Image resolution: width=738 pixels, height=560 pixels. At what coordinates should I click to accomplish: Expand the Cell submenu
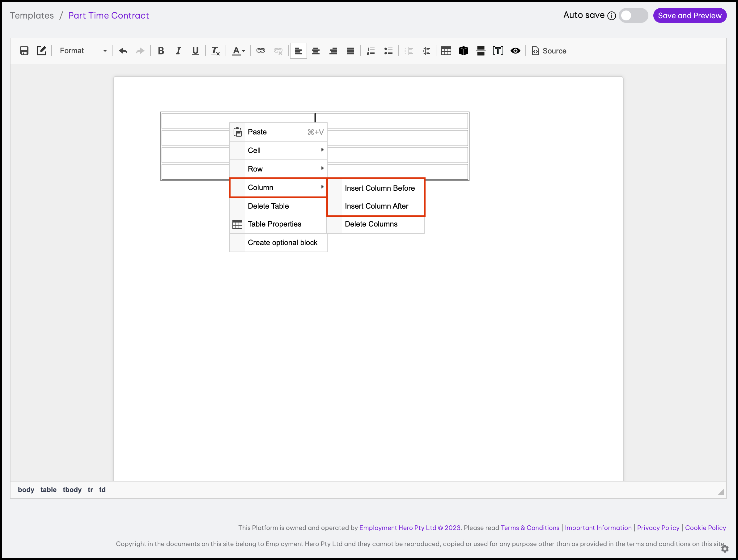click(x=278, y=151)
